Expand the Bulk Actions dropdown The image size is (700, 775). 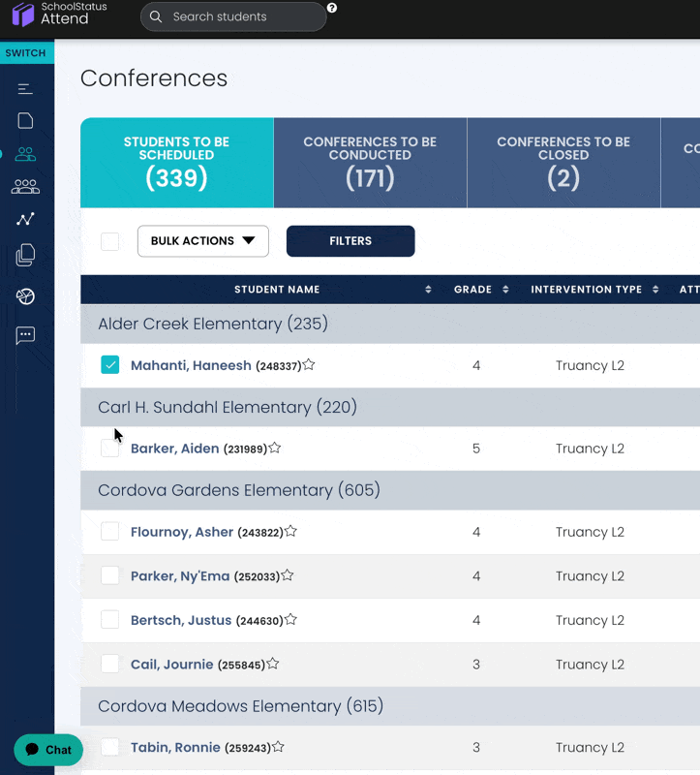pyautogui.click(x=203, y=241)
